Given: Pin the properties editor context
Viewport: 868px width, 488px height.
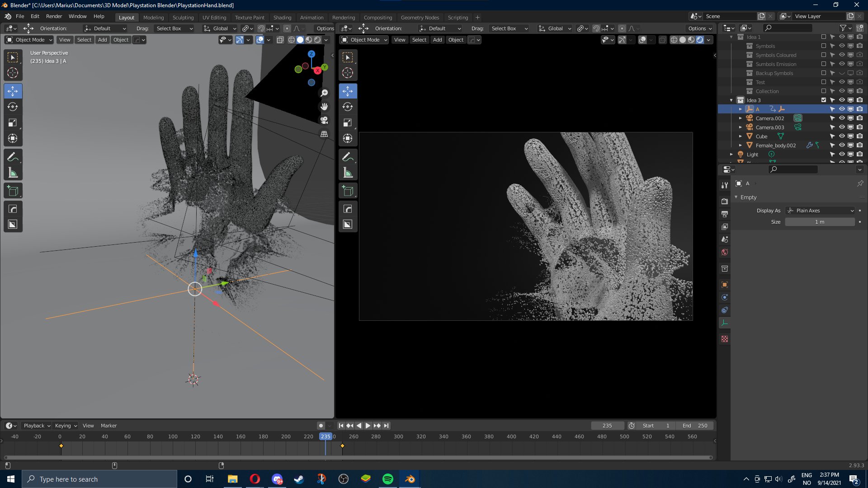Looking at the screenshot, I should (860, 183).
